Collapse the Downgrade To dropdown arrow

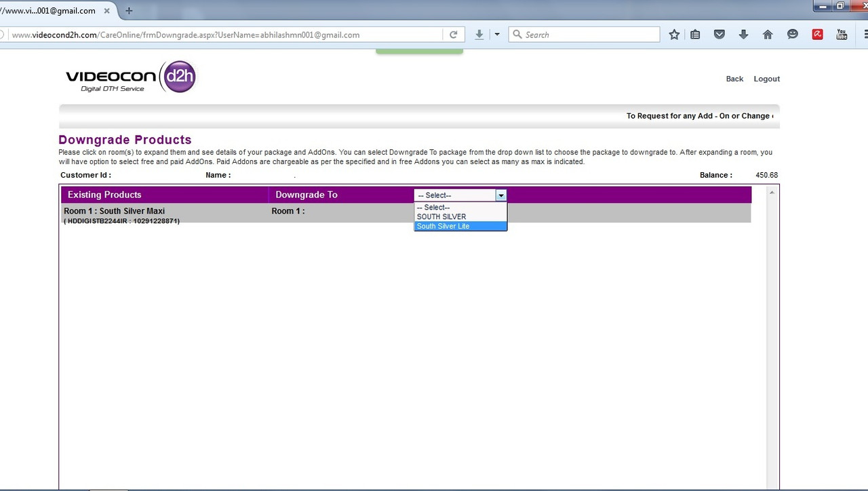[x=501, y=195]
